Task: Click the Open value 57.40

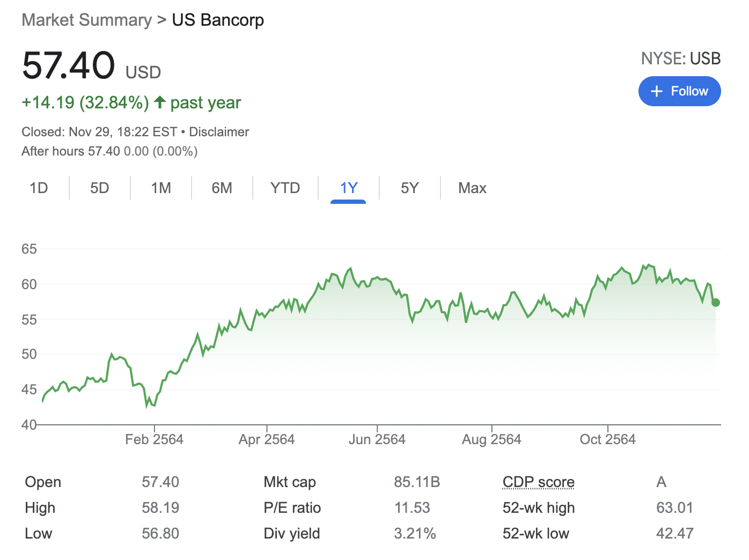Action: [x=160, y=482]
